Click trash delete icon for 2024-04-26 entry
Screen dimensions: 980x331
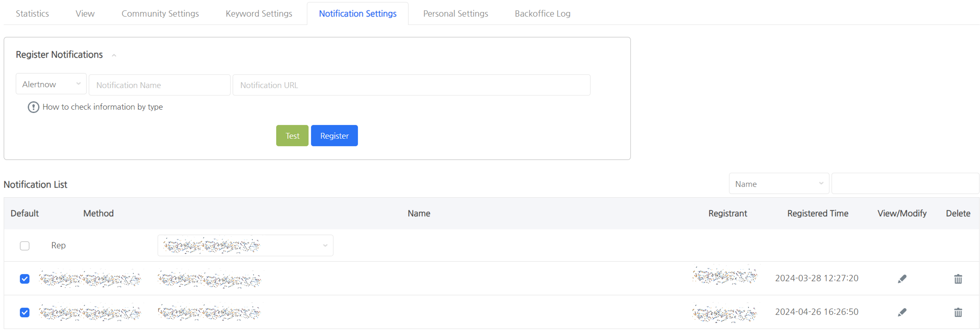[958, 312]
